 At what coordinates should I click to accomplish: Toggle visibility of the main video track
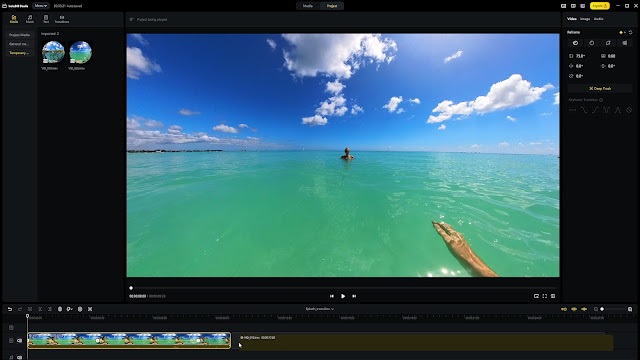(11, 340)
